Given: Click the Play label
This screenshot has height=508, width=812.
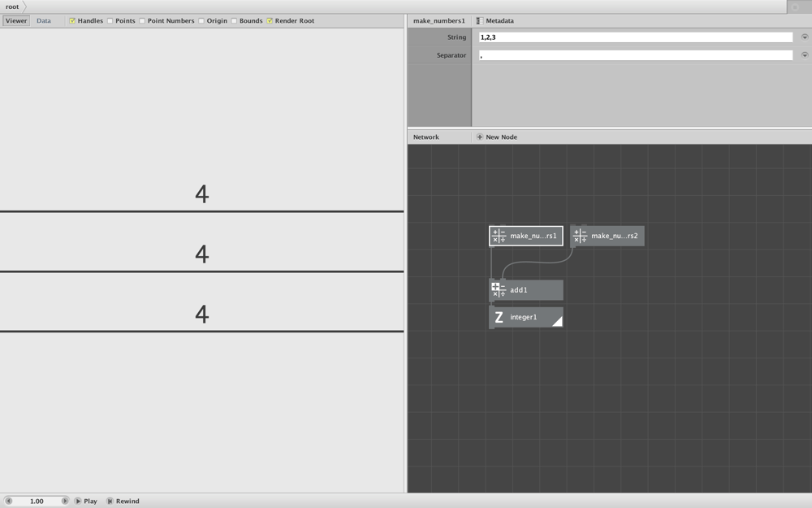Looking at the screenshot, I should [x=91, y=501].
